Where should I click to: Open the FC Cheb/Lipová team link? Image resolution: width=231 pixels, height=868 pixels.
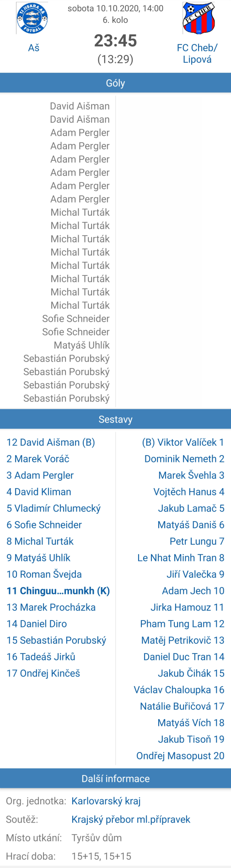(197, 54)
